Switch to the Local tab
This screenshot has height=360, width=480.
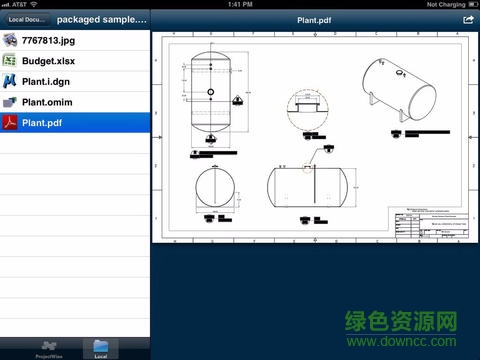tap(101, 349)
